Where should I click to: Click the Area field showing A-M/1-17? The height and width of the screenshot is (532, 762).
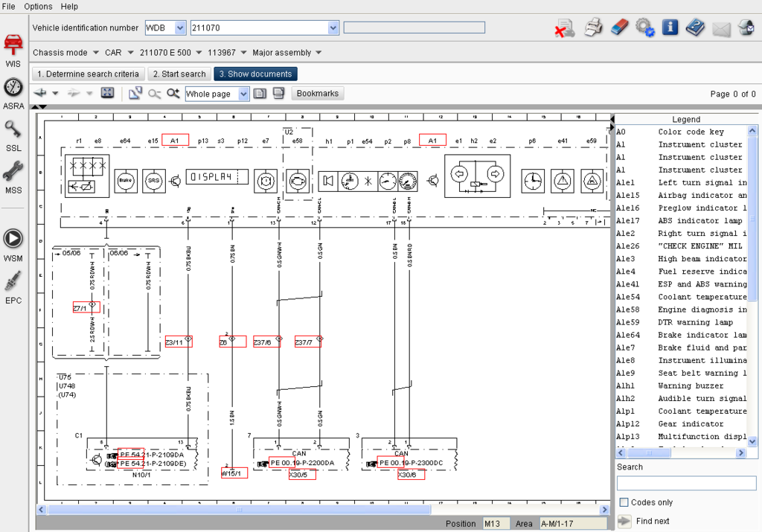[574, 524]
